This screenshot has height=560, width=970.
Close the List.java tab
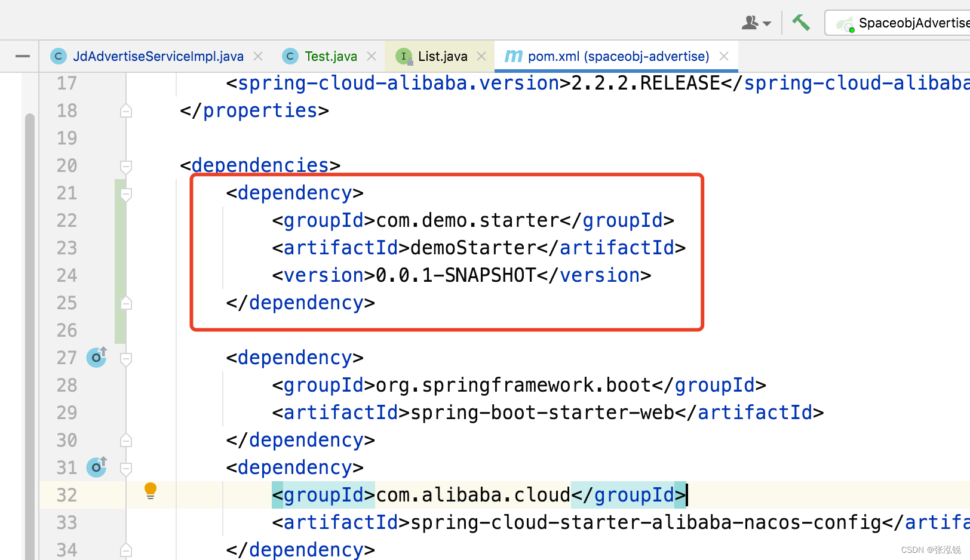coord(481,56)
